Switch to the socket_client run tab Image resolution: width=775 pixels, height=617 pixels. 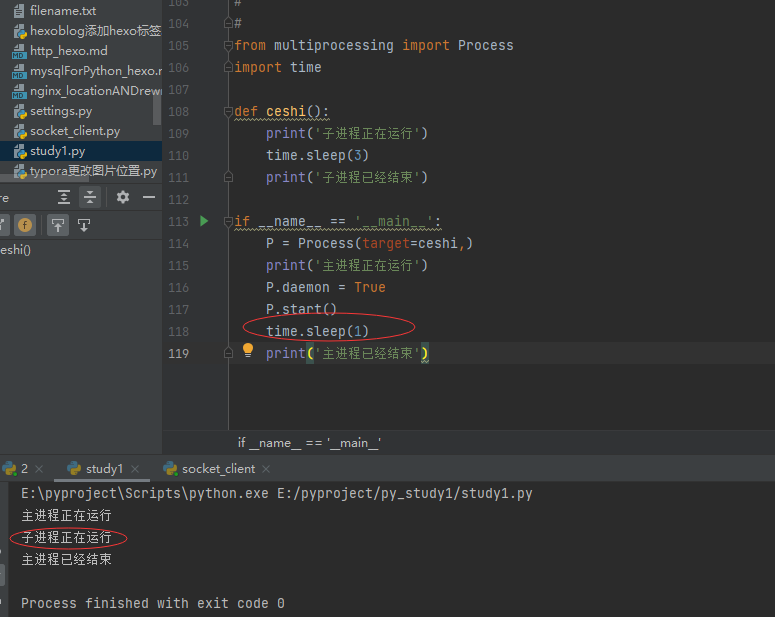217,468
